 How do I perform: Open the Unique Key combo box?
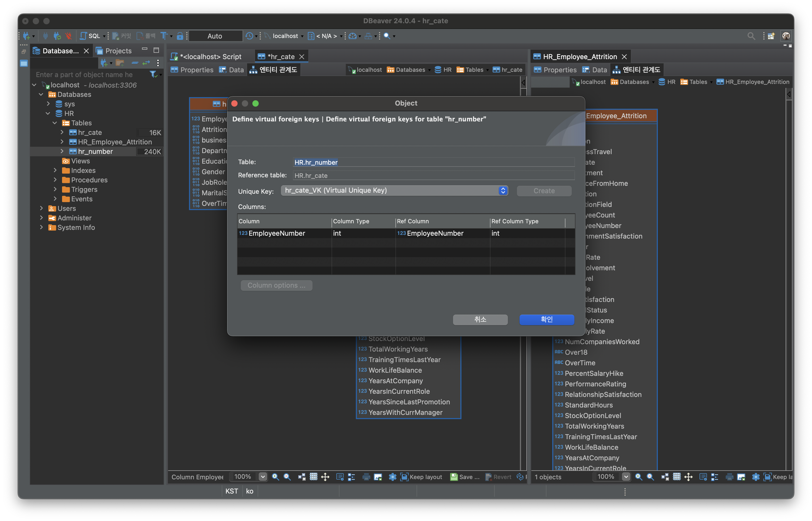(394, 191)
